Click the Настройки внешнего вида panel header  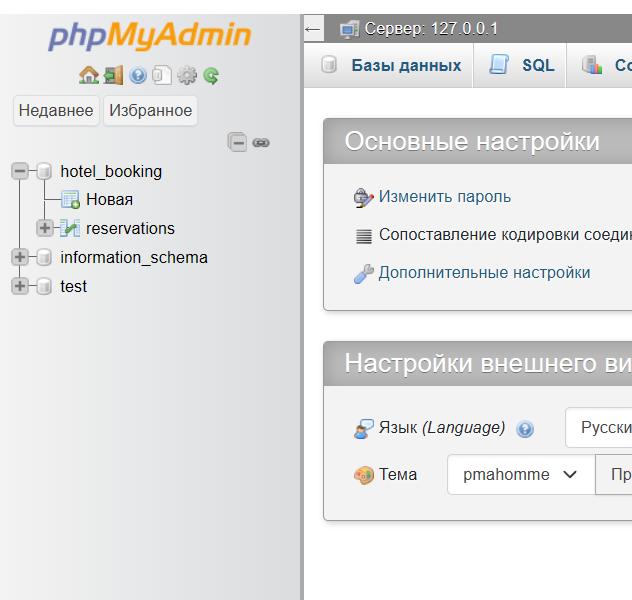tap(478, 363)
